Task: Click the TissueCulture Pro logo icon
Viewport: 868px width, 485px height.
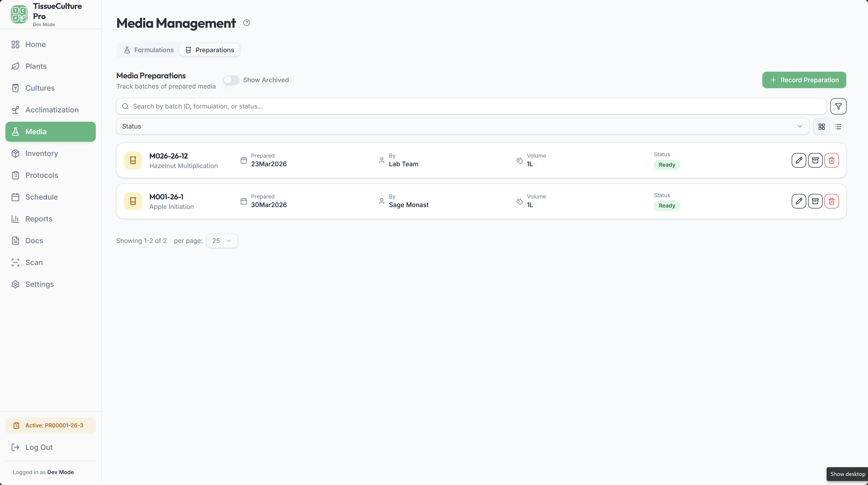Action: pos(19,14)
